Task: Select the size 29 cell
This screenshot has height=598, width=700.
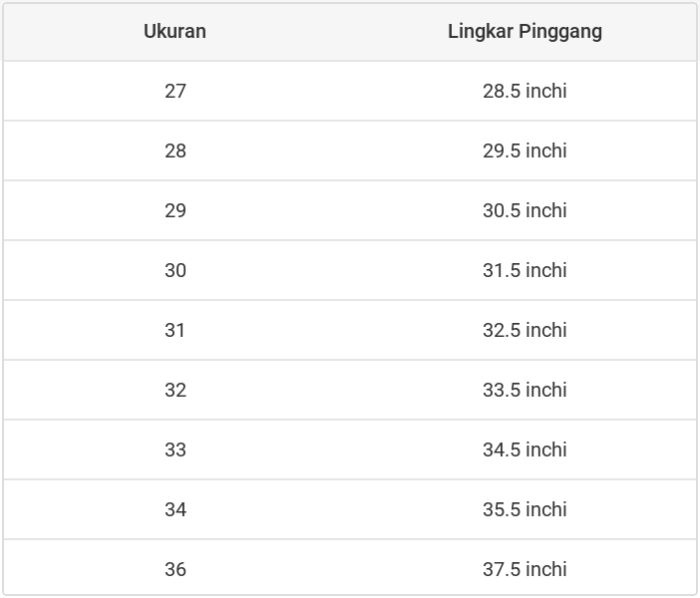Action: (175, 210)
